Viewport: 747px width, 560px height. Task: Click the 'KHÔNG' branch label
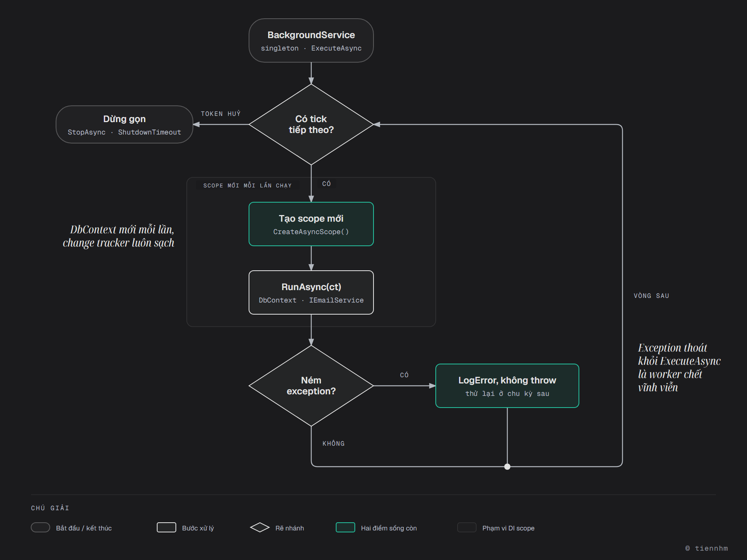coord(333,443)
